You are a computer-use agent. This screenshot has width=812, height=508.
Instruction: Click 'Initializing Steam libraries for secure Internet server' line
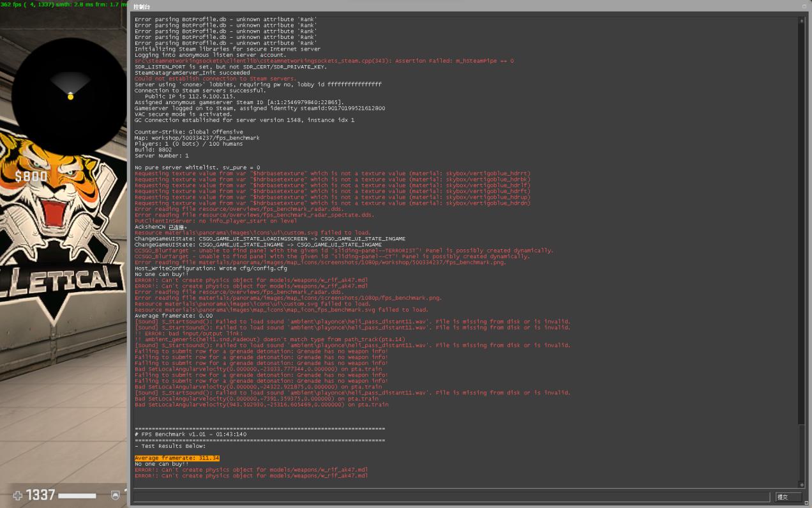(x=227, y=49)
